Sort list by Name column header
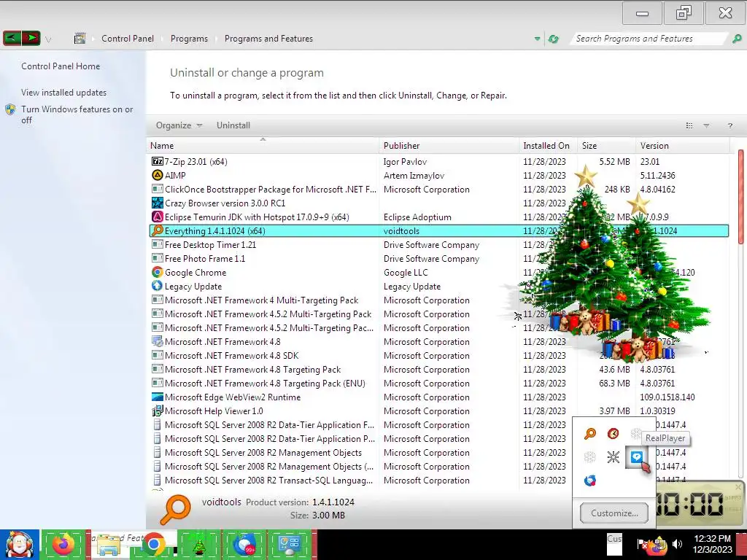This screenshot has height=560, width=747. [x=263, y=146]
